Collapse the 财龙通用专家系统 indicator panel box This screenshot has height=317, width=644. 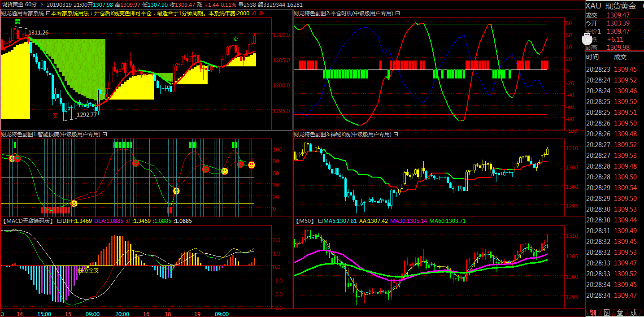coord(48,13)
